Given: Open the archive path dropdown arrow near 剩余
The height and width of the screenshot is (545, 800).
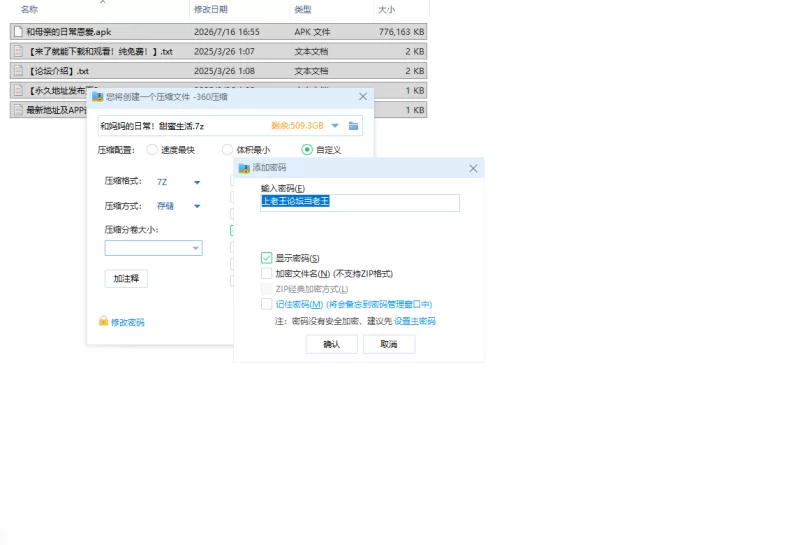Looking at the screenshot, I should coord(335,126).
